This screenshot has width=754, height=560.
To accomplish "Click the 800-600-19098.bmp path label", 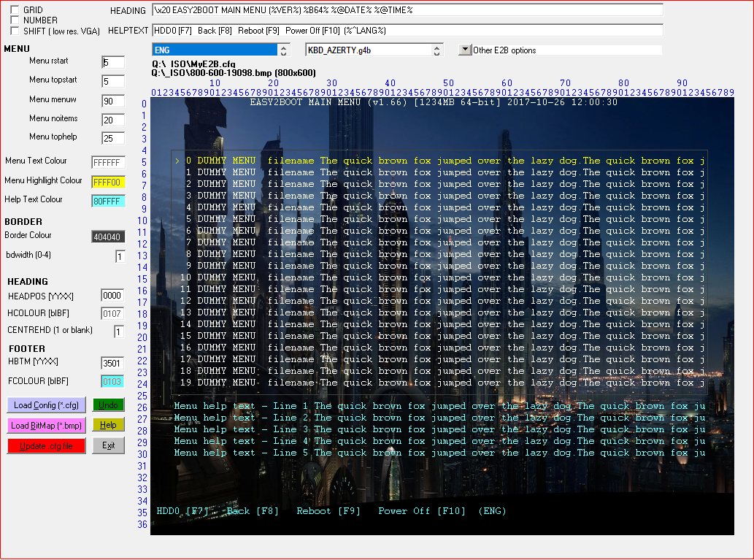I will point(234,72).
